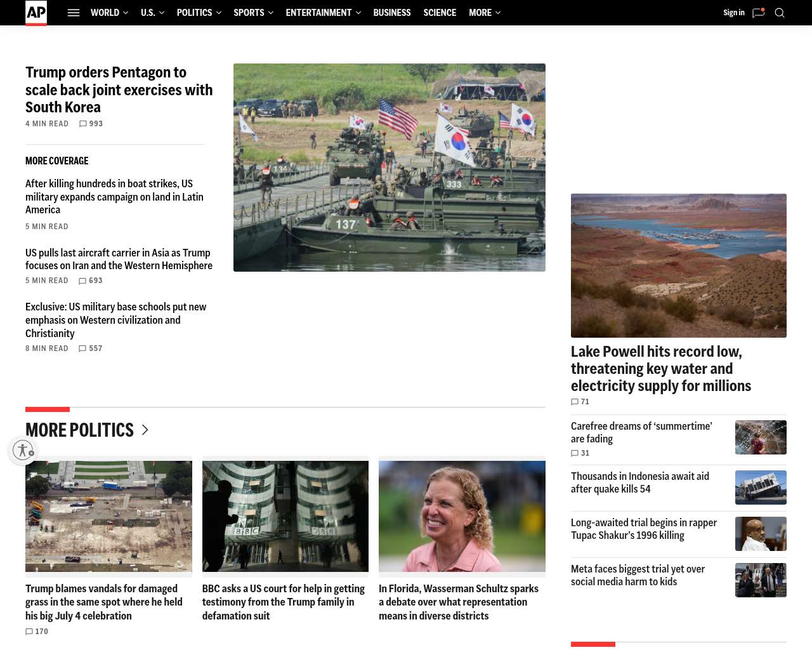812x650 pixels.
Task: Open comments icon with 71 count
Action: point(575,402)
